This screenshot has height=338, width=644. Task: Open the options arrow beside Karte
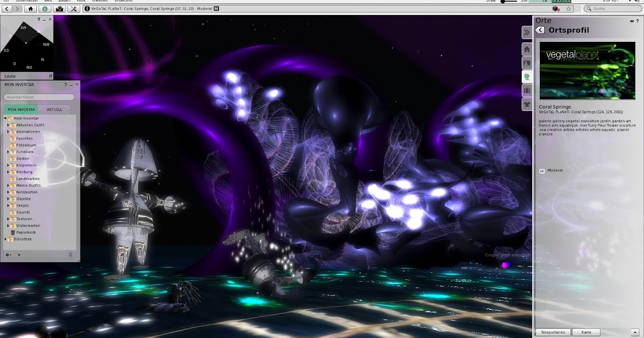[634, 332]
